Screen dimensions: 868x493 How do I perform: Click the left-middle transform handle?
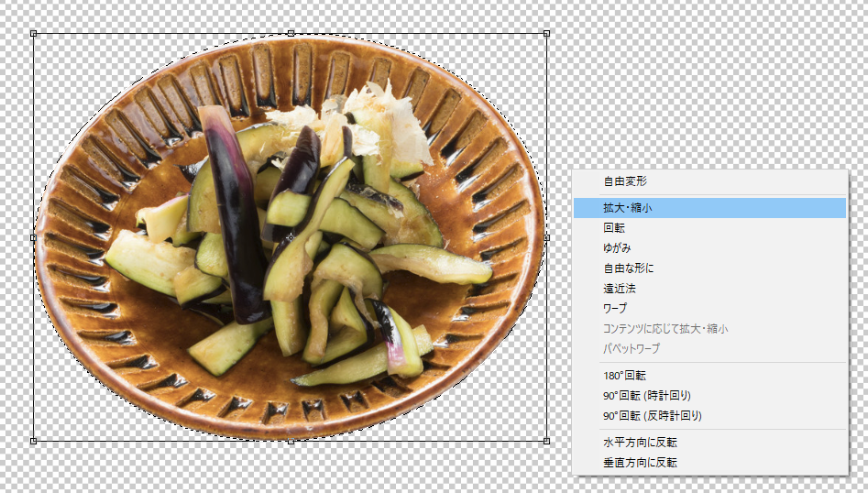point(34,237)
